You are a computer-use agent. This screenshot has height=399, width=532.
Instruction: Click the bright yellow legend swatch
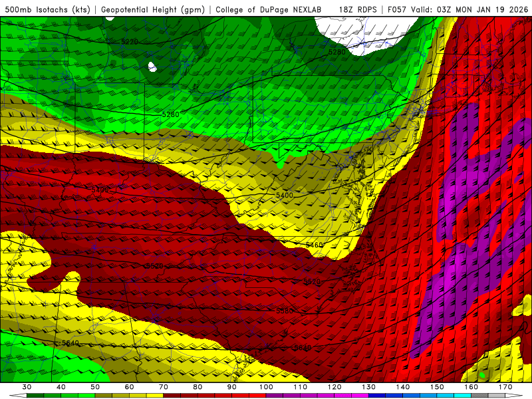[155, 396]
